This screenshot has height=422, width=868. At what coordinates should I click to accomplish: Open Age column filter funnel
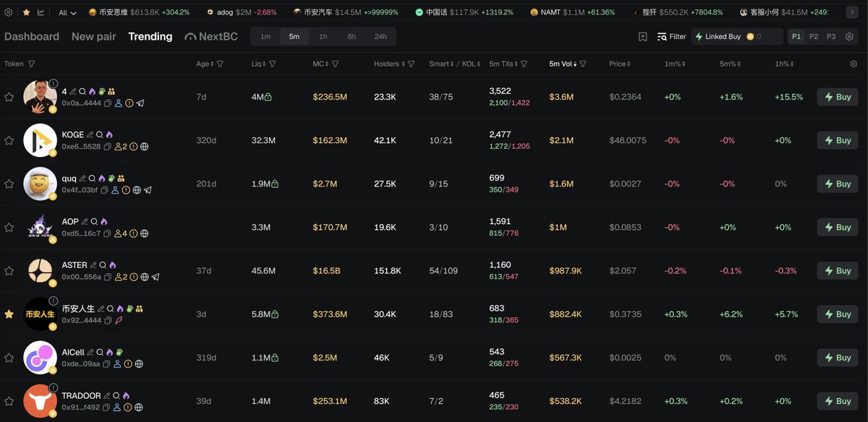[x=220, y=64]
